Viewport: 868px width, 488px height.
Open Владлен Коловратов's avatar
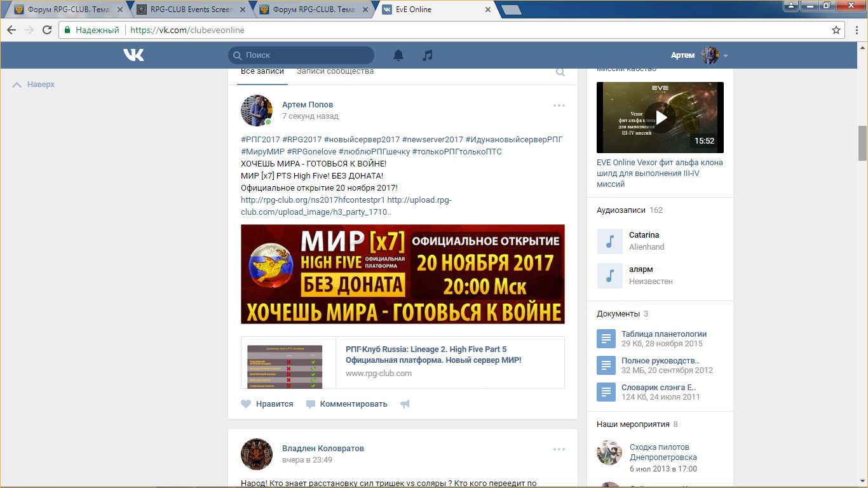[x=257, y=454]
